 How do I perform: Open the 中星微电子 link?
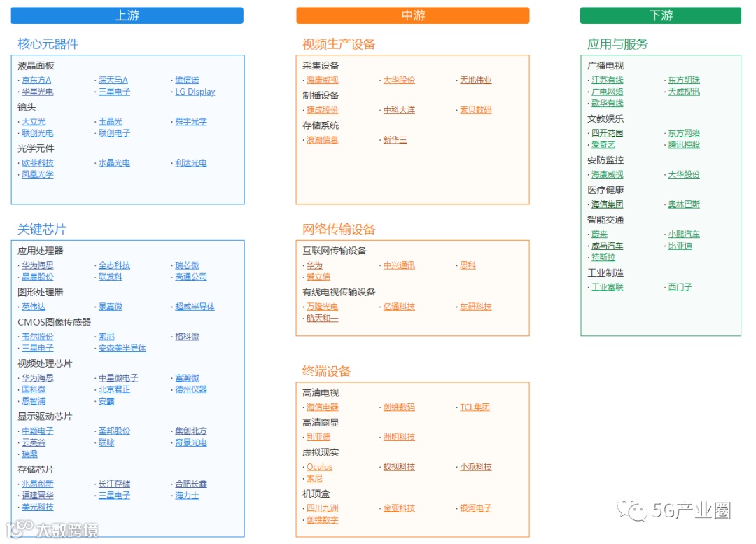[x=118, y=378]
